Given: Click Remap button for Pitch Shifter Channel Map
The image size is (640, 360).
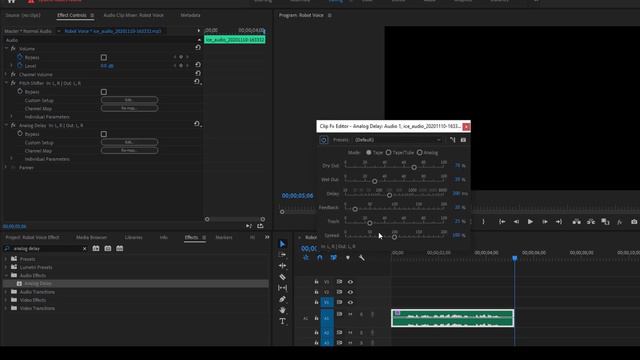Looking at the screenshot, I should coord(129,108).
